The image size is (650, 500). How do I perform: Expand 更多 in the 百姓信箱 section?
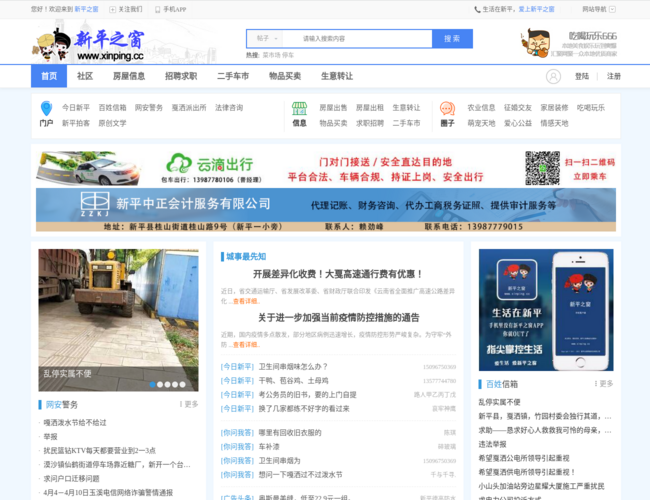603,382
